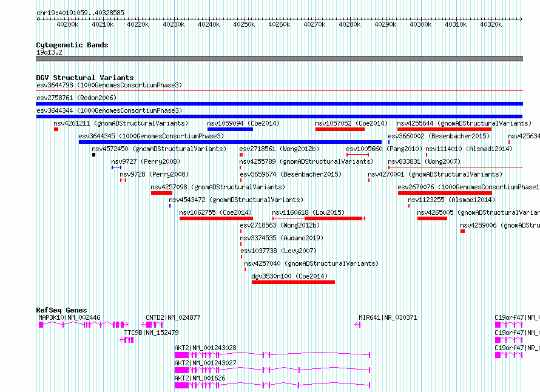
Task: Select the 19q13.2 band label
Action: tap(49, 52)
